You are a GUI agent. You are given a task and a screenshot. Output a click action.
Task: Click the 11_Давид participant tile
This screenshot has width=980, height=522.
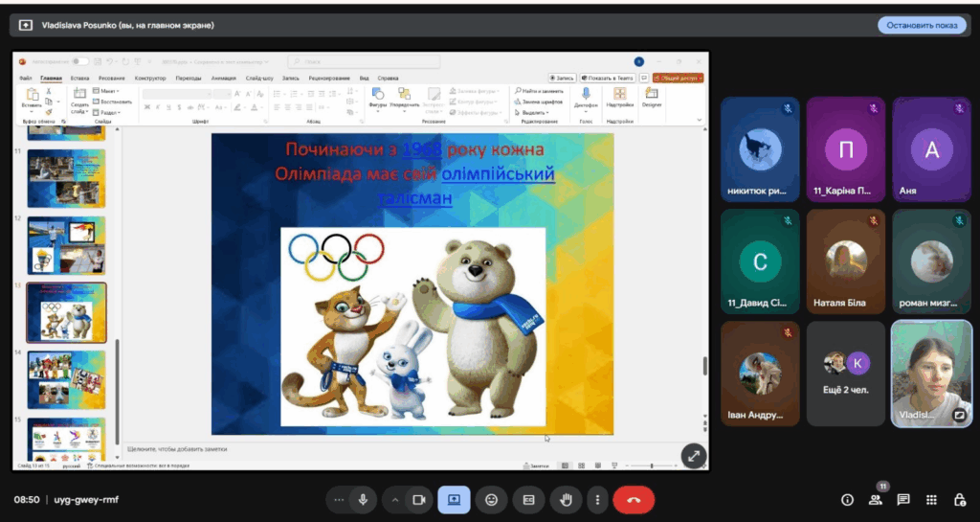(760, 261)
